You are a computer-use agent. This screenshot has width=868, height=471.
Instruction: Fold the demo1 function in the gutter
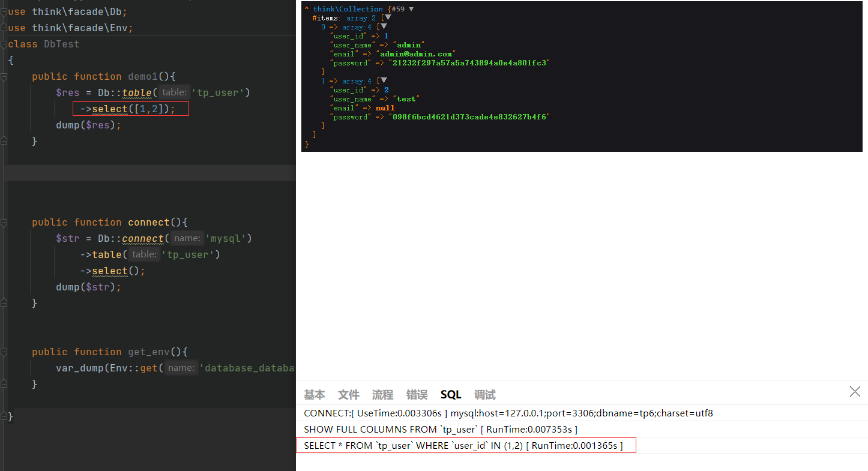4,76
